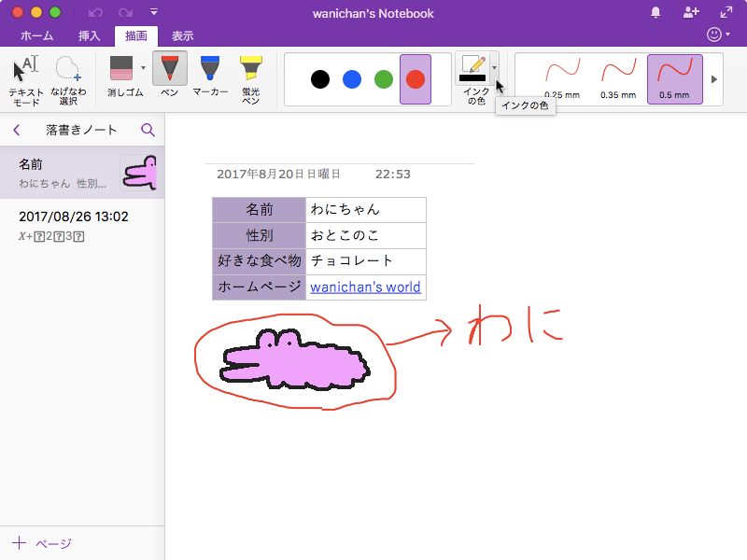Viewport: 747px width, 560px height.
Task: Switch to the 描画 tab
Action: 136,36
